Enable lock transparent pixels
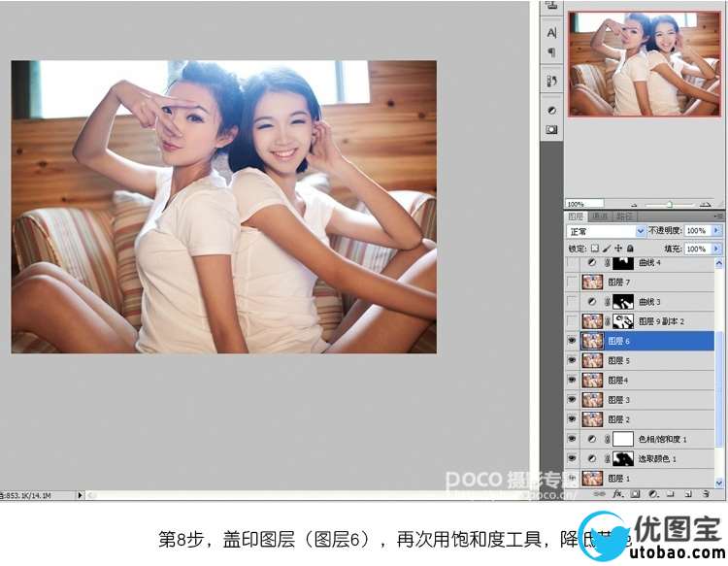Viewport: 728px width, 566px height. coord(595,249)
